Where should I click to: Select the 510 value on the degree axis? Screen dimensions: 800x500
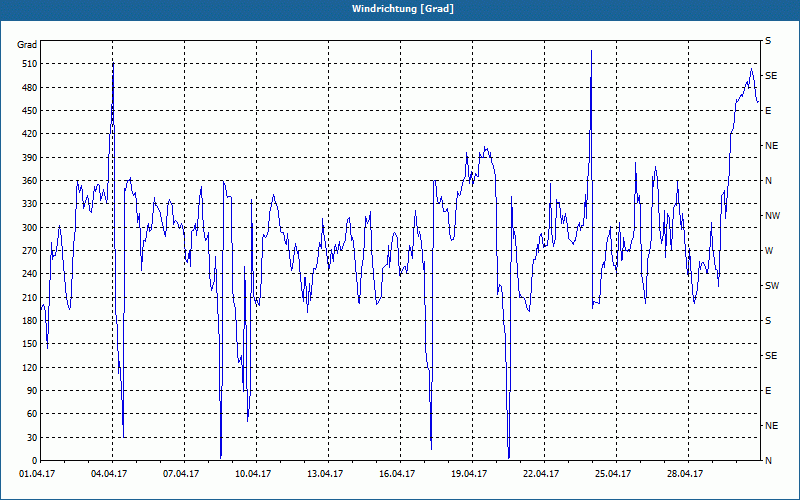click(x=30, y=64)
